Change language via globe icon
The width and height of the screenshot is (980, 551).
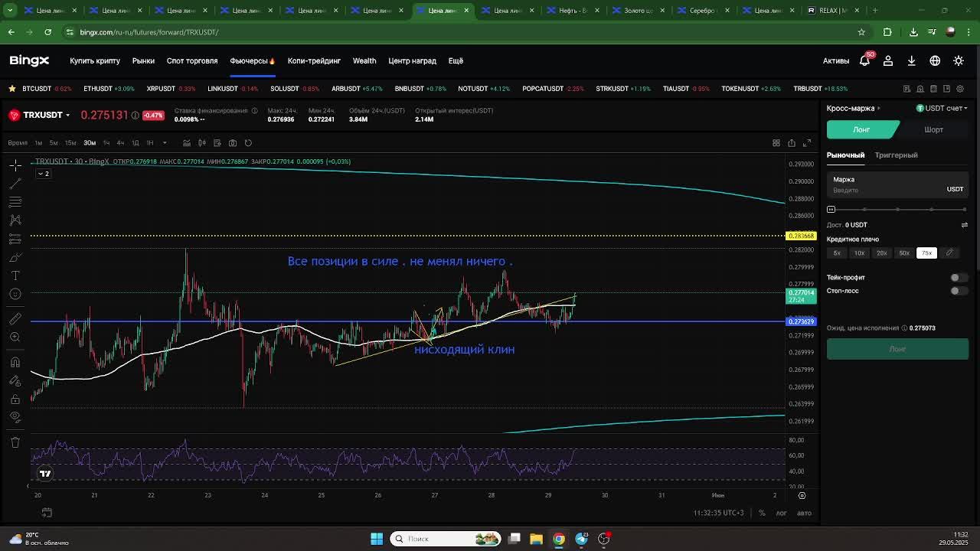click(x=935, y=60)
